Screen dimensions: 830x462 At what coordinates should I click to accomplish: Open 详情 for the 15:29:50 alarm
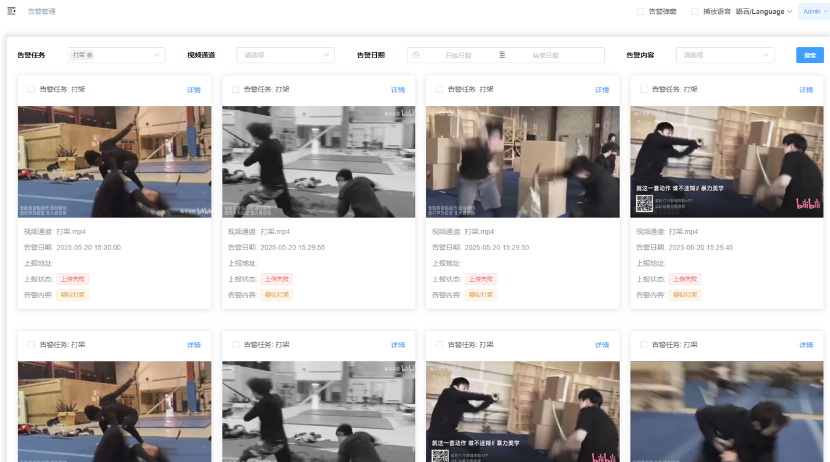602,89
